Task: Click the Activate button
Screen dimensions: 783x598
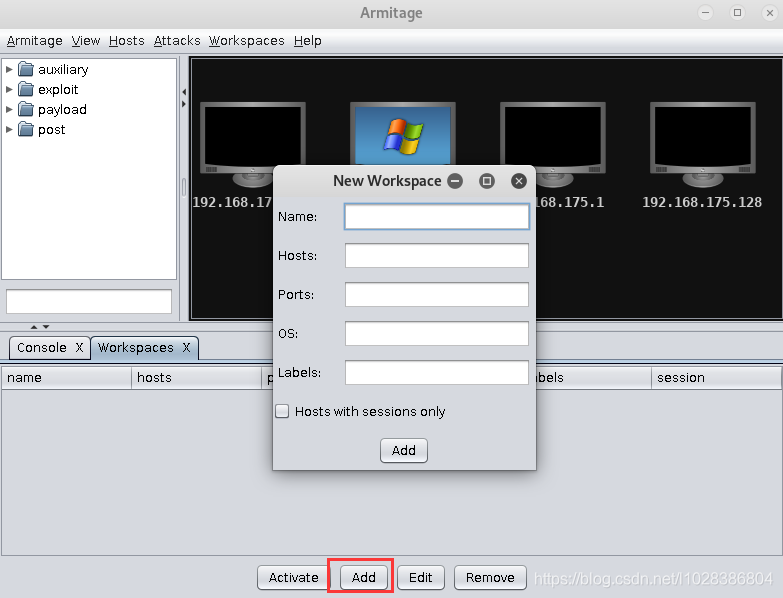Action: point(294,578)
